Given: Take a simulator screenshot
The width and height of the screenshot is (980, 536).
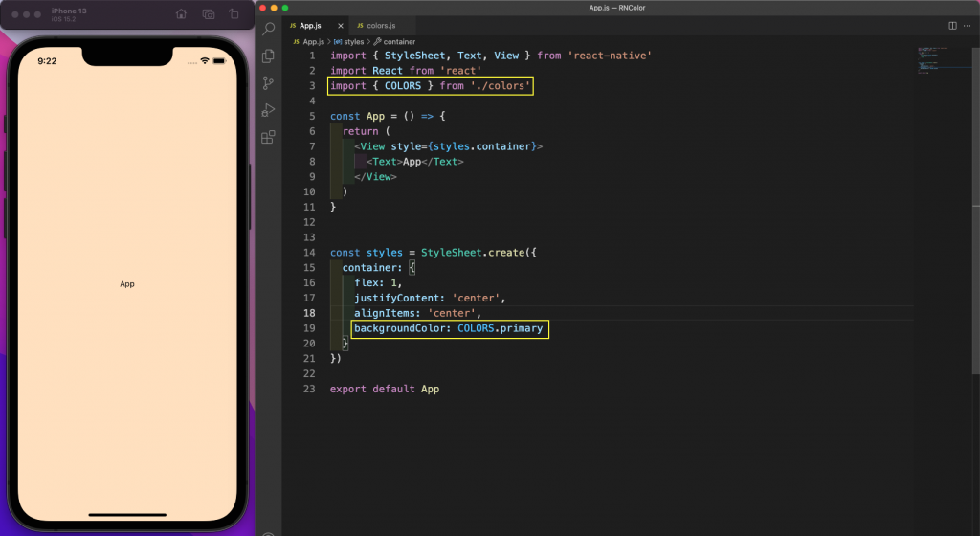Looking at the screenshot, I should point(208,13).
